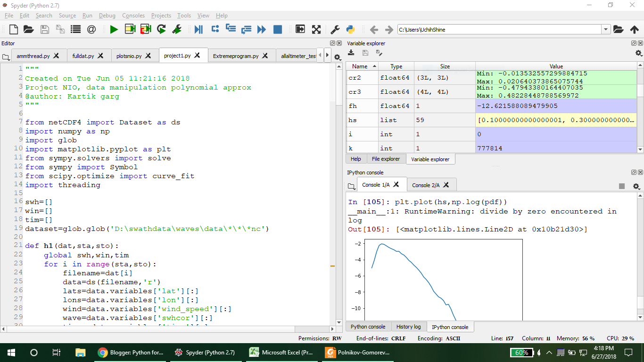Image resolution: width=644 pixels, height=362 pixels.
Task: Click the browse working directory folder icon
Action: (618, 30)
